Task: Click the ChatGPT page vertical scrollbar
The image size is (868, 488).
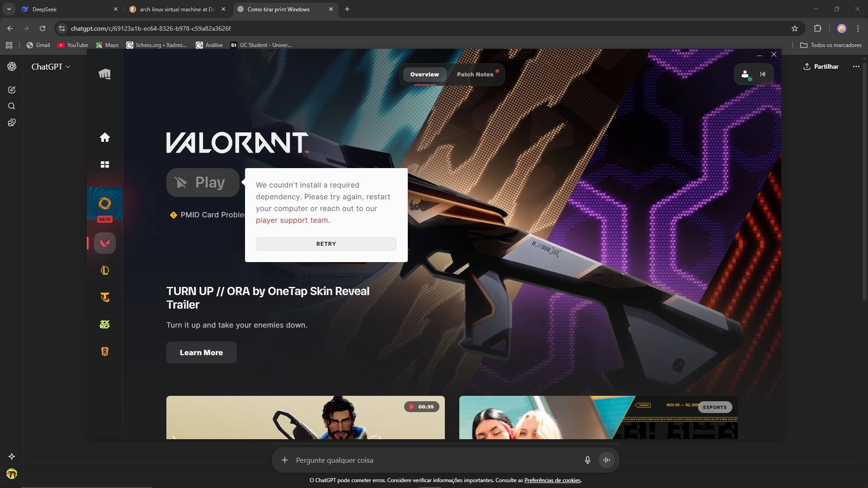Action: 864,181
